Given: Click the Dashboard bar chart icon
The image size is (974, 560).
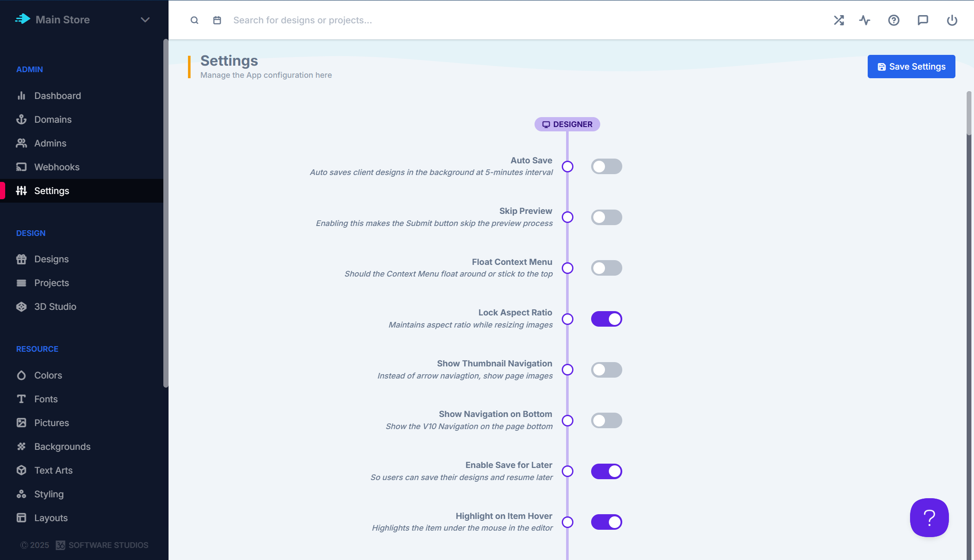Looking at the screenshot, I should pos(21,95).
